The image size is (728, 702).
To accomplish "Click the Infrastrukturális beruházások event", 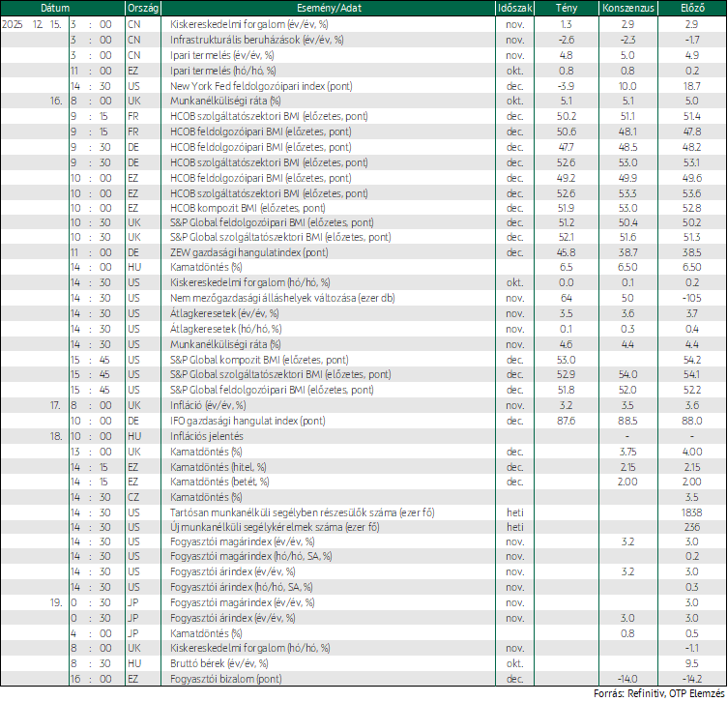I will click(x=257, y=40).
